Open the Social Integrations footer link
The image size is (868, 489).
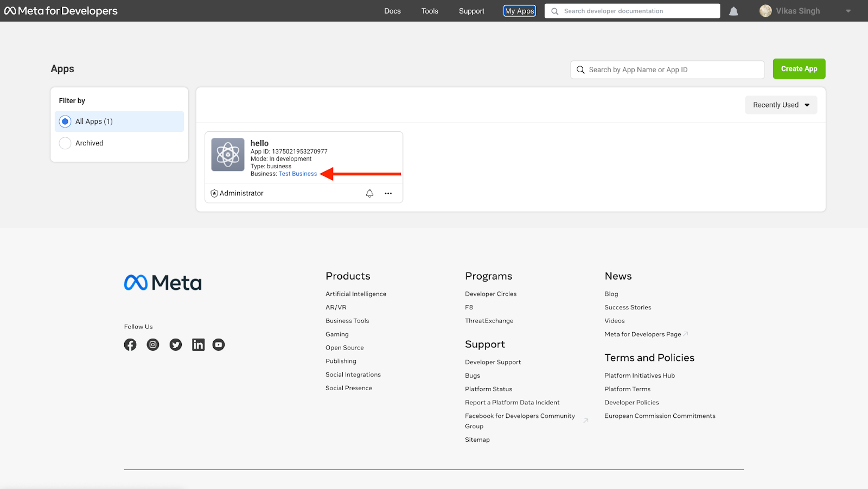point(353,374)
